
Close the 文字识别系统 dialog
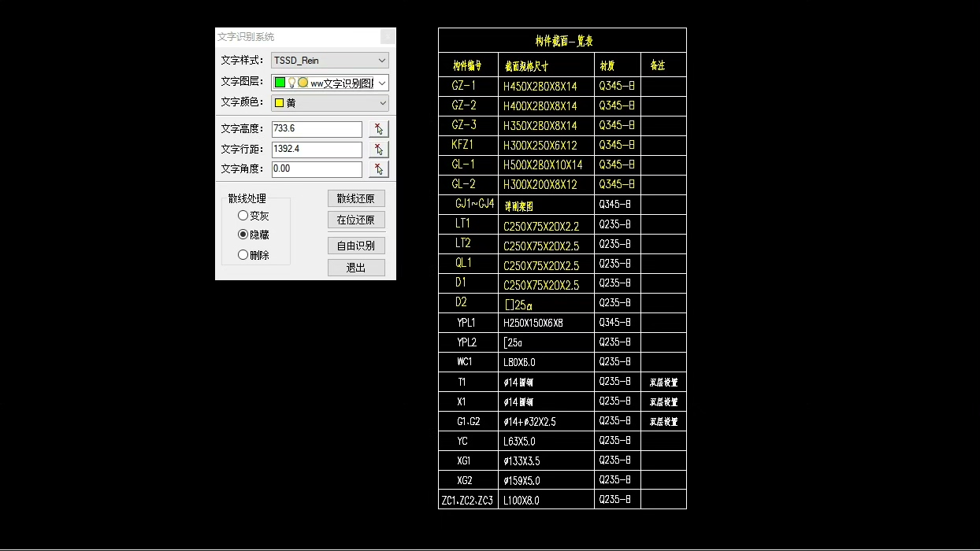[x=388, y=37]
